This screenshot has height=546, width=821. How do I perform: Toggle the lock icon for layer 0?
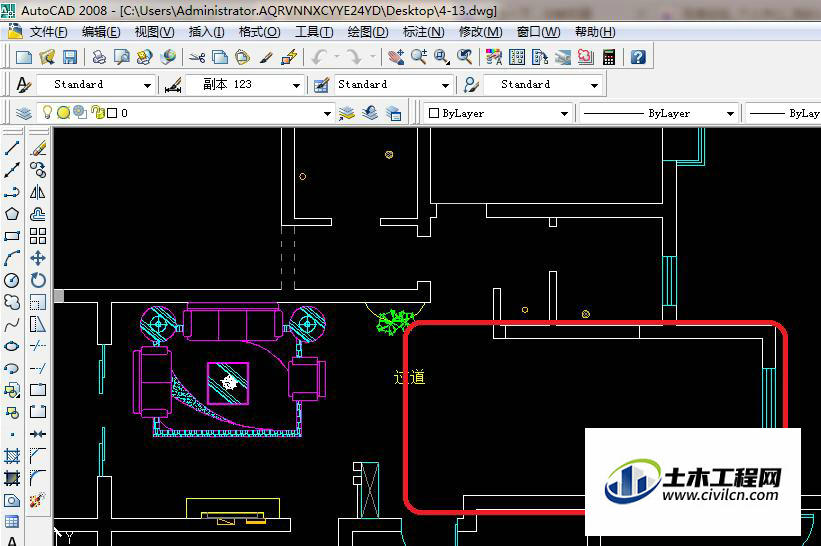97,113
